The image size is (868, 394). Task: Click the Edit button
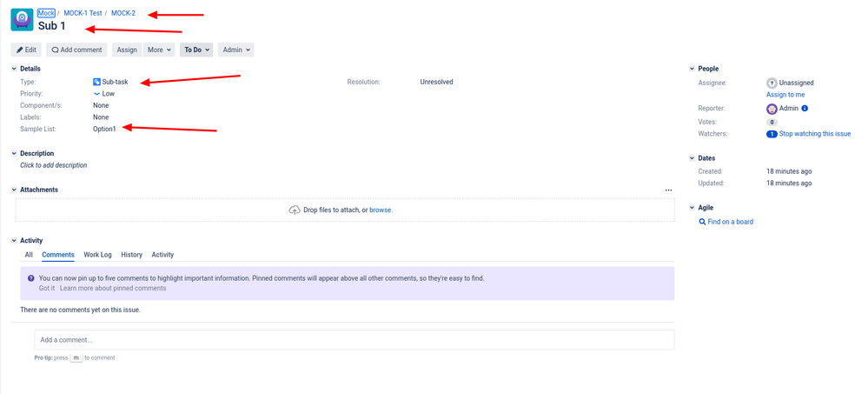click(x=26, y=50)
